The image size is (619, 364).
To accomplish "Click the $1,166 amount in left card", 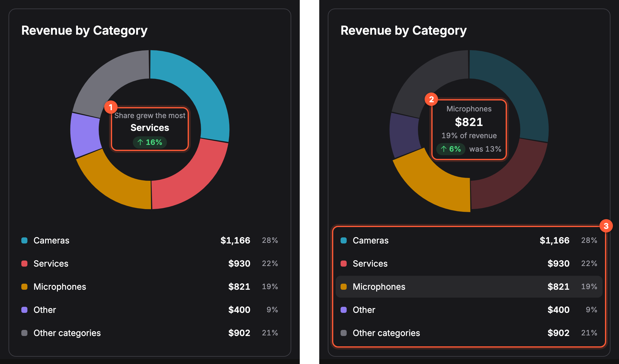I will (x=235, y=240).
